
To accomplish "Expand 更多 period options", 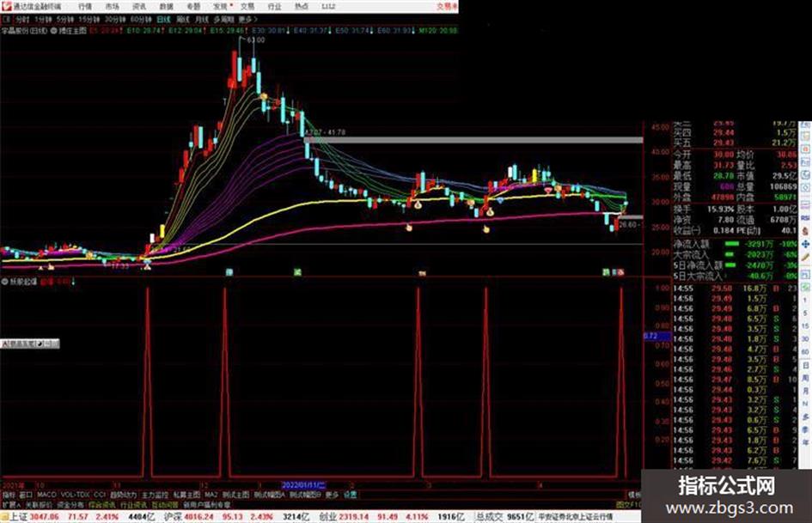I will coord(247,20).
